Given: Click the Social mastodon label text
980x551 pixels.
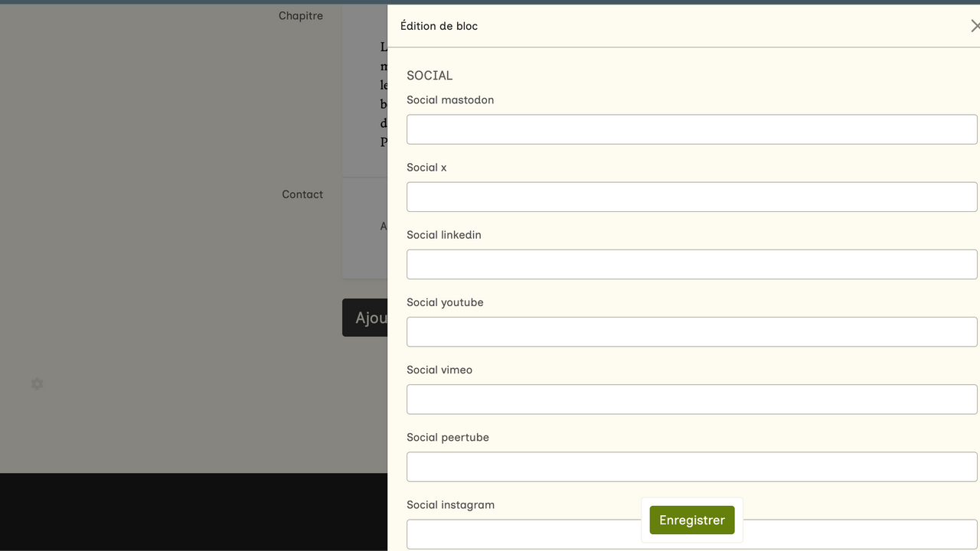Looking at the screenshot, I should [450, 99].
